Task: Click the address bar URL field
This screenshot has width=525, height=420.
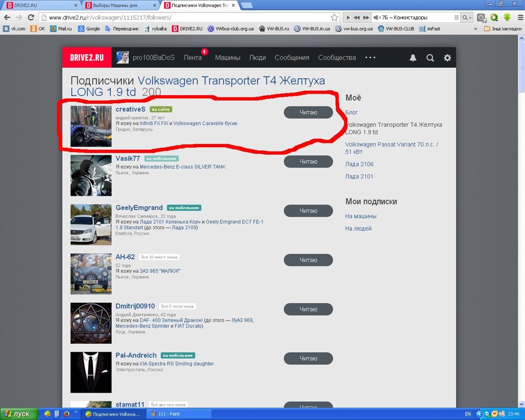Action: tap(189, 17)
